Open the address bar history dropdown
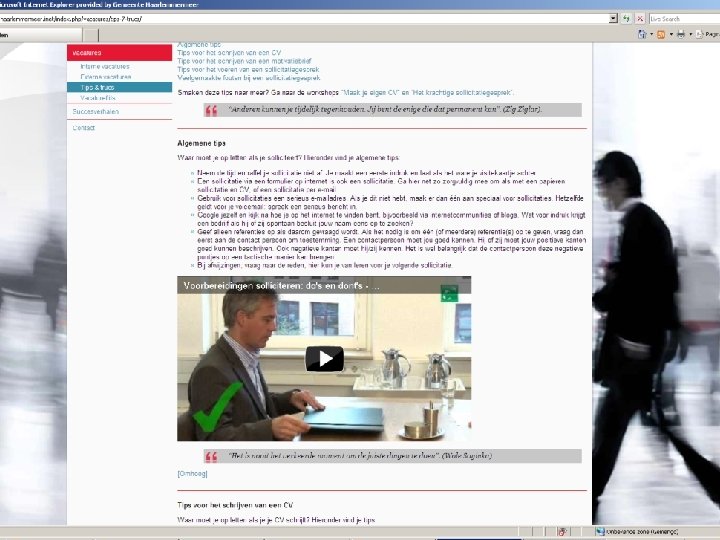Screen dimensions: 720x540 (x=613, y=19)
